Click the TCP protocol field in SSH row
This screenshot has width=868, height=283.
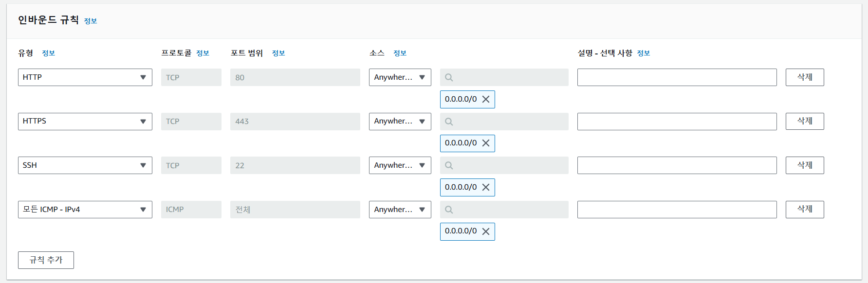[191, 165]
